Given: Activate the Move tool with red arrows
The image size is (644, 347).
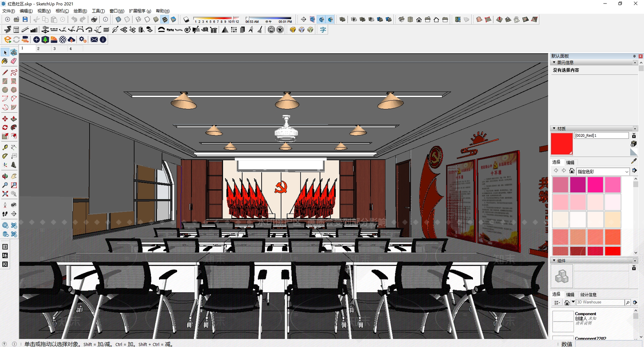Looking at the screenshot, I should [5, 119].
